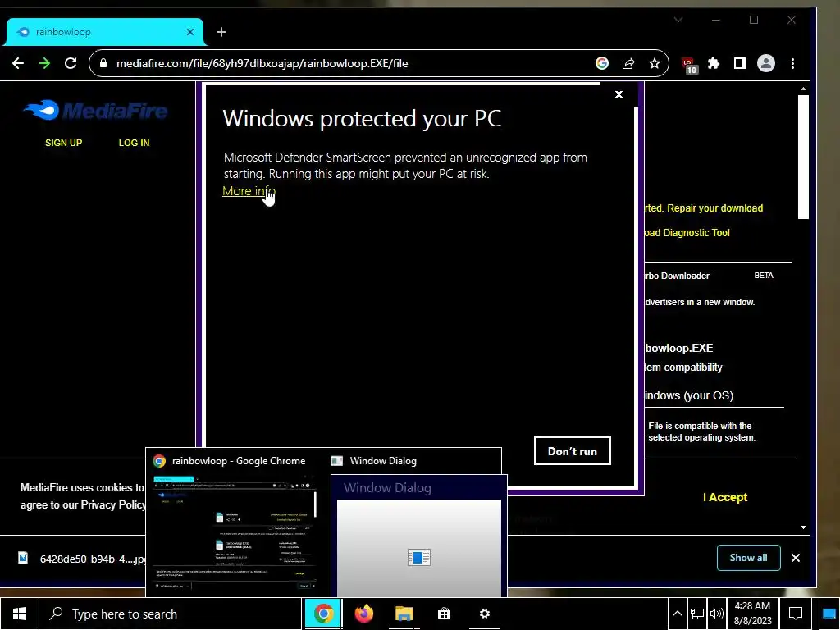840x630 pixels.
Task: Click the padlock site info icon
Action: pyautogui.click(x=103, y=63)
